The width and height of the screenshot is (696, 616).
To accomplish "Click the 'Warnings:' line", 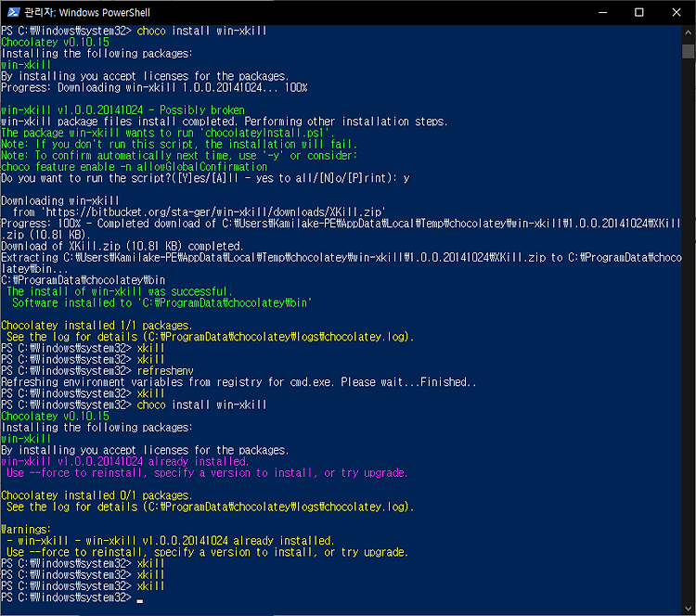I will 26,530.
